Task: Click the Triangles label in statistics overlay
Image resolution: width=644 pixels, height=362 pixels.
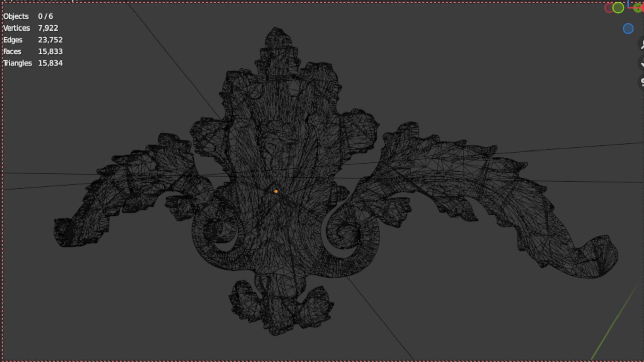Action: 17,63
